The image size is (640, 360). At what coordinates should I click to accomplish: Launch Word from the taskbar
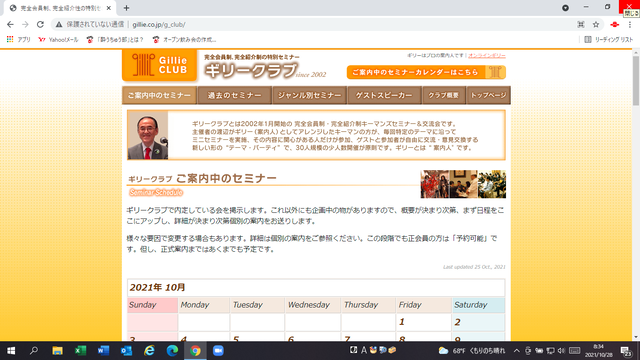pos(103,351)
